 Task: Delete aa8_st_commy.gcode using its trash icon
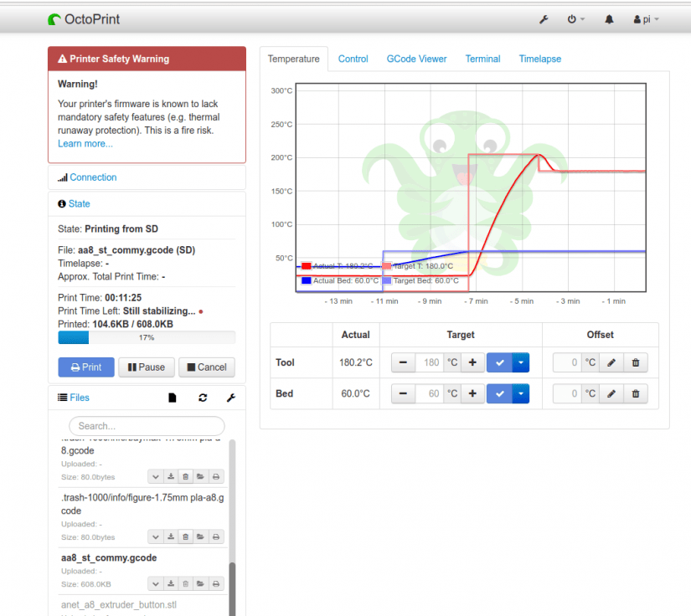185,583
